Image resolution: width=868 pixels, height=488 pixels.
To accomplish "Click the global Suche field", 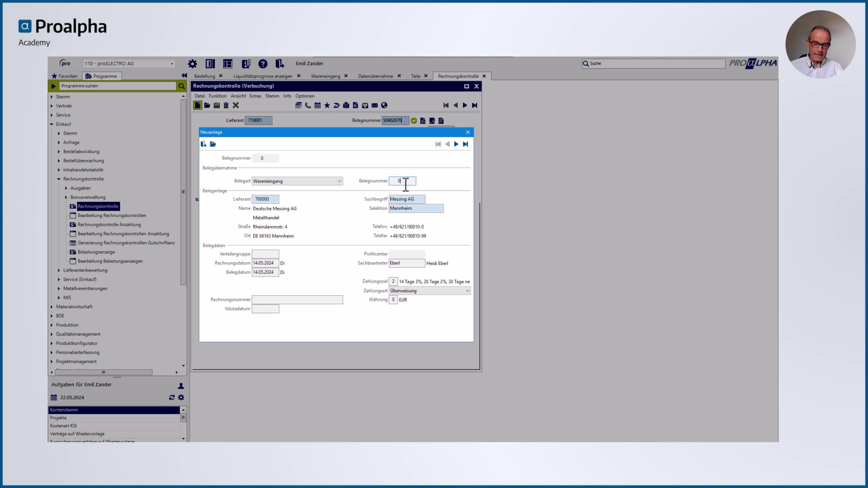I will [653, 63].
